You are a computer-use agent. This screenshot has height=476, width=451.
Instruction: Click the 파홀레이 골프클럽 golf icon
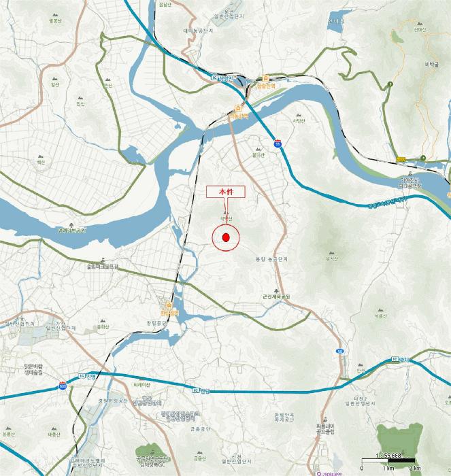point(325,420)
